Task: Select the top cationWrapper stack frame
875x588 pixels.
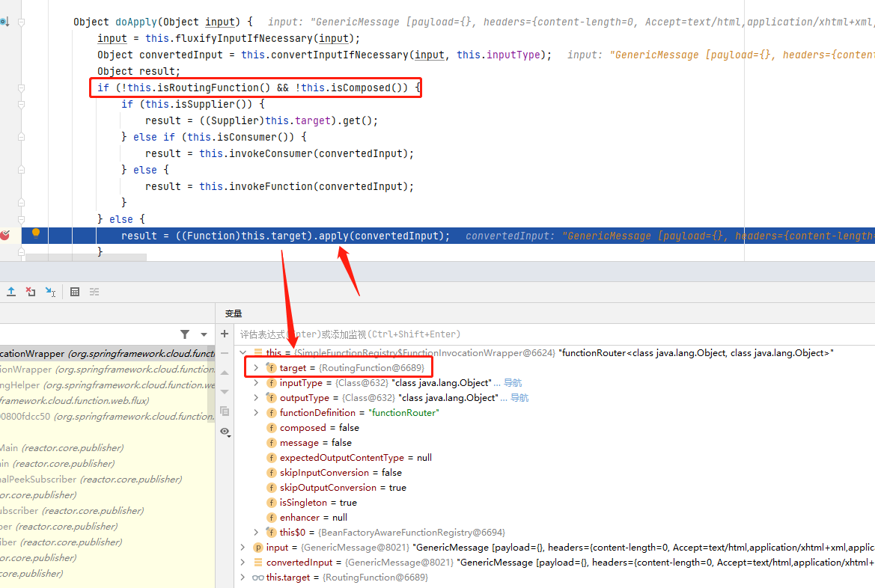Action: click(107, 354)
